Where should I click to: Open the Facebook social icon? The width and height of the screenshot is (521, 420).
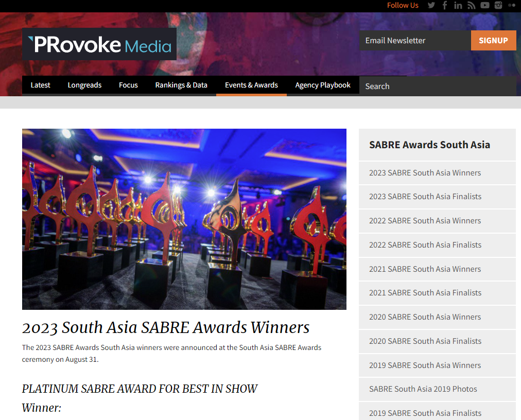click(x=444, y=5)
